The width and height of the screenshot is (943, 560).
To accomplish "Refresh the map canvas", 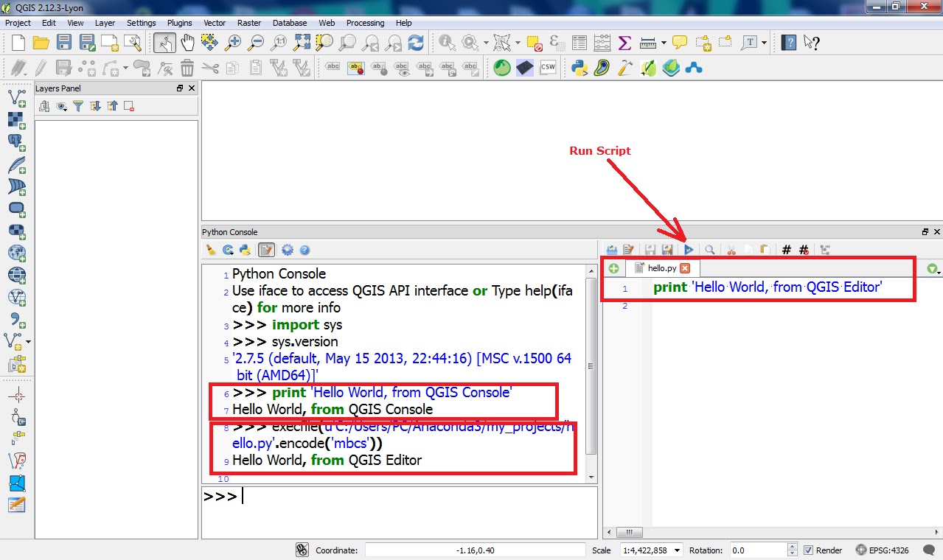I will pos(416,42).
